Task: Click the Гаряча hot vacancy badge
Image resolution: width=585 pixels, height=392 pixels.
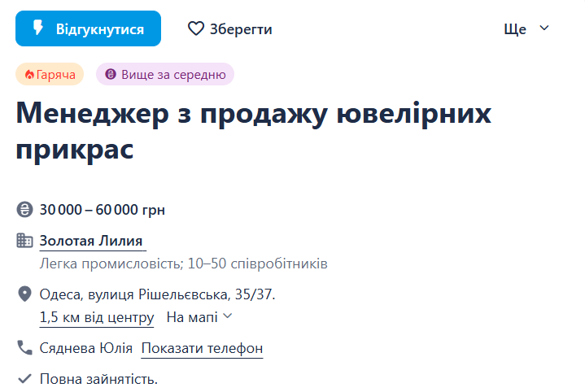Action: point(50,74)
